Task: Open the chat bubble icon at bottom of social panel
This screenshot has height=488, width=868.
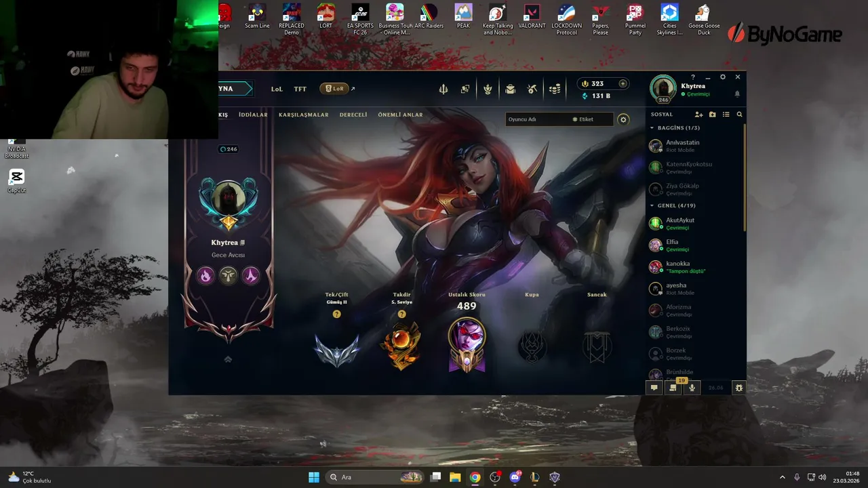Action: point(654,388)
